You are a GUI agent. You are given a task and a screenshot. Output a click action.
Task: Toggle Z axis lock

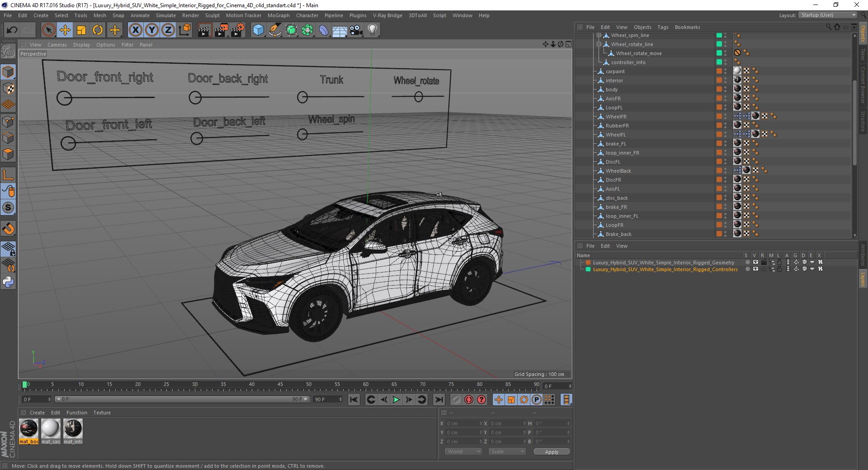pyautogui.click(x=168, y=30)
